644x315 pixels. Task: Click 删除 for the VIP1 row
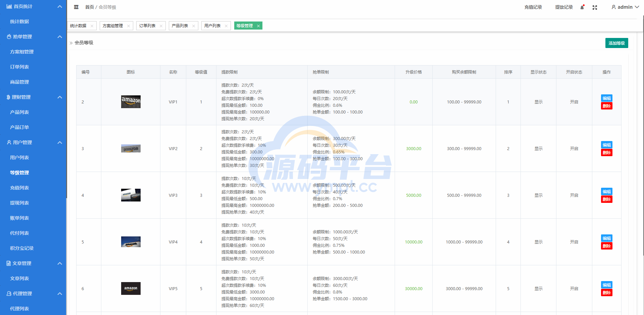607,106
